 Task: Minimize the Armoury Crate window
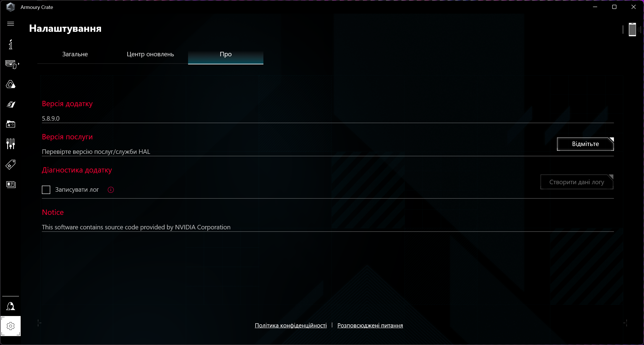[x=595, y=7]
